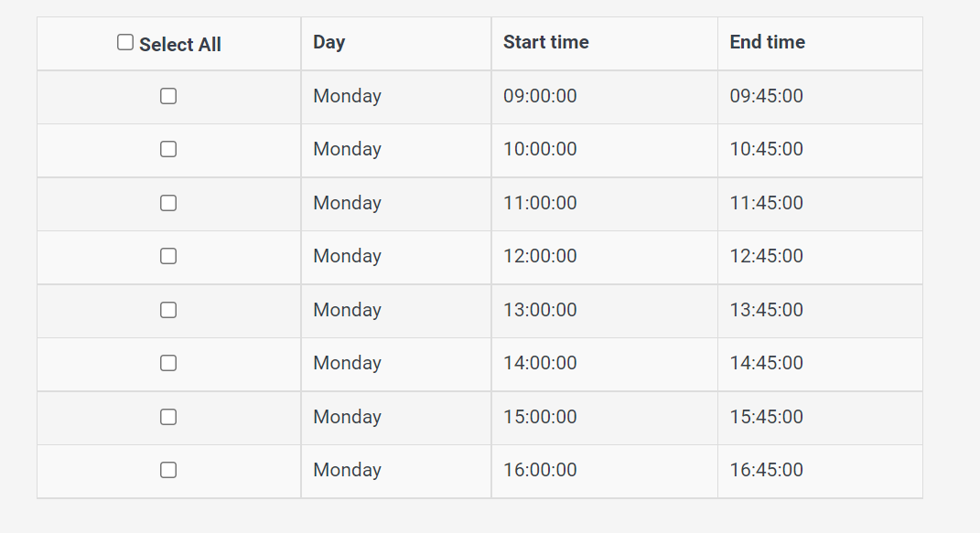980x533 pixels.
Task: Enable the 11:00:00 time slot checkbox
Action: 168,203
